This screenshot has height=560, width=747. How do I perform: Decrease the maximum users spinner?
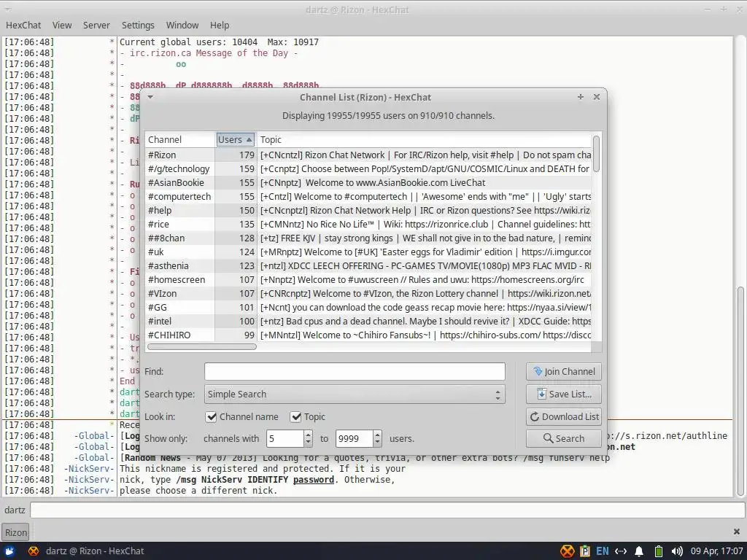377,443
